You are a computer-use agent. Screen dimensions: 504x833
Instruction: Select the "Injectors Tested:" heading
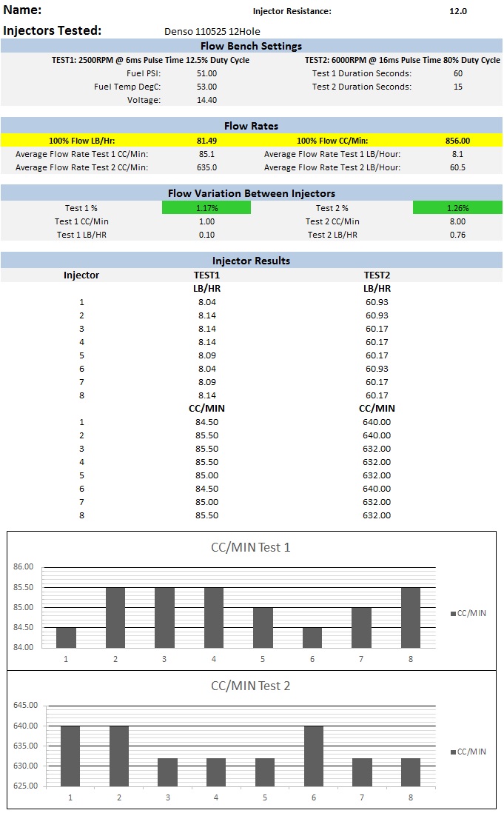52,30
